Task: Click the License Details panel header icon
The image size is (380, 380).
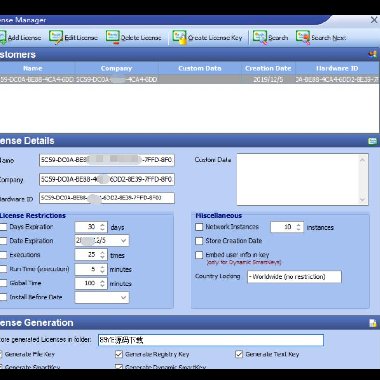Action: click(372, 141)
